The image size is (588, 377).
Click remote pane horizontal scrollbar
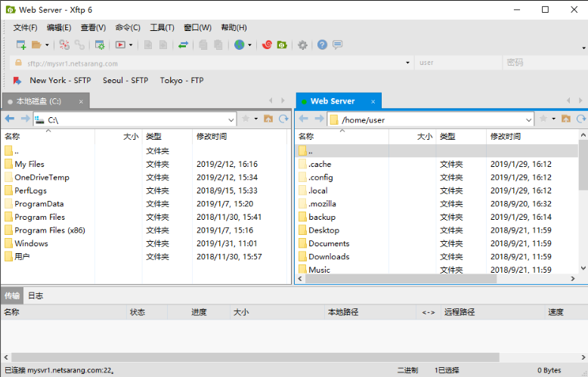[401, 279]
